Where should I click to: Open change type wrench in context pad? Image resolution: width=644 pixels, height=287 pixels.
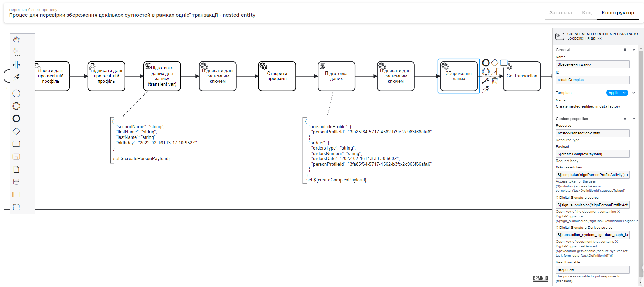coord(486,80)
